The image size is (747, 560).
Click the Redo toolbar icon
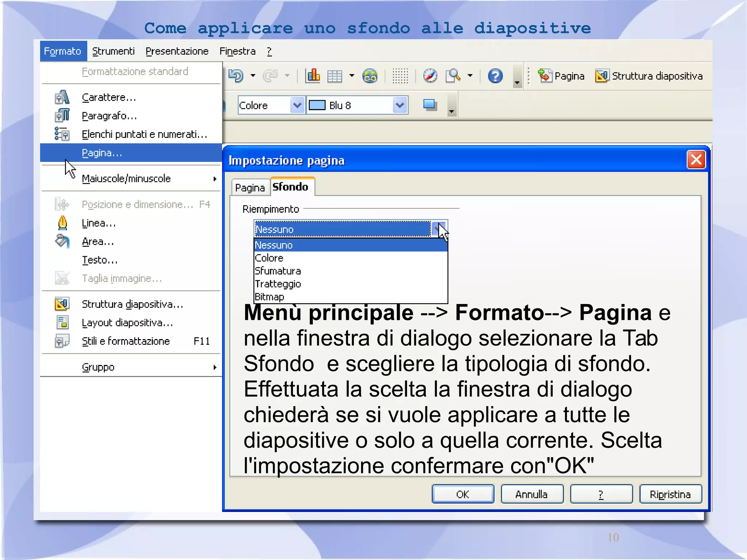(x=270, y=76)
